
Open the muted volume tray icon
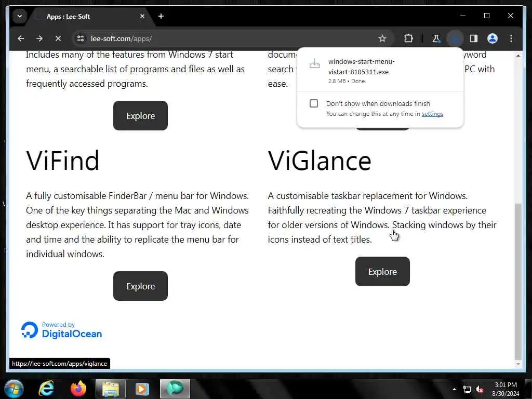[x=480, y=390]
